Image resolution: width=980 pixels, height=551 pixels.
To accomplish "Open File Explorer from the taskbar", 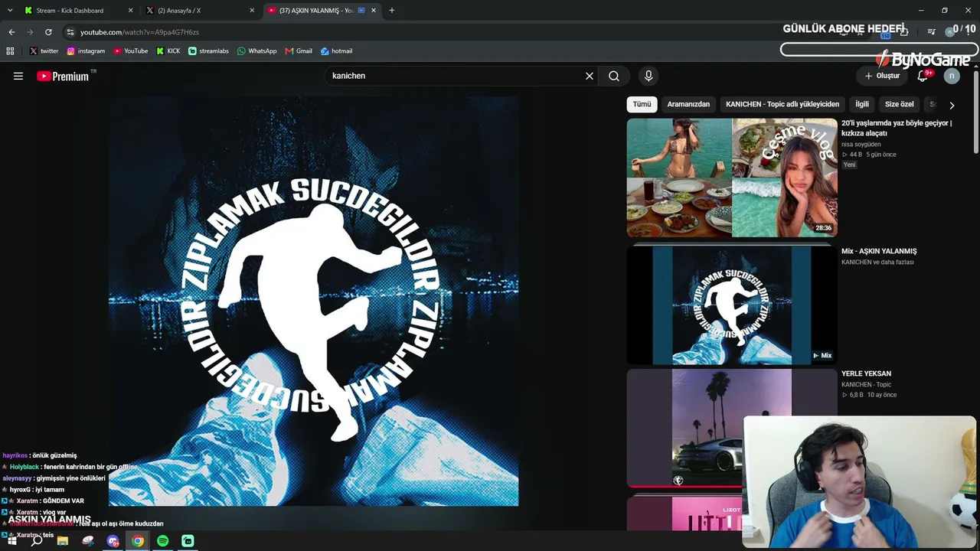I will (x=63, y=541).
